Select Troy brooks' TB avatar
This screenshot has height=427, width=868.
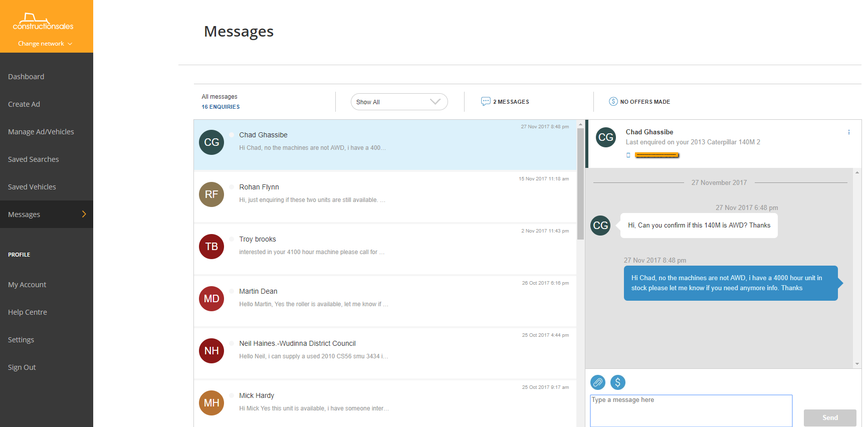[211, 247]
